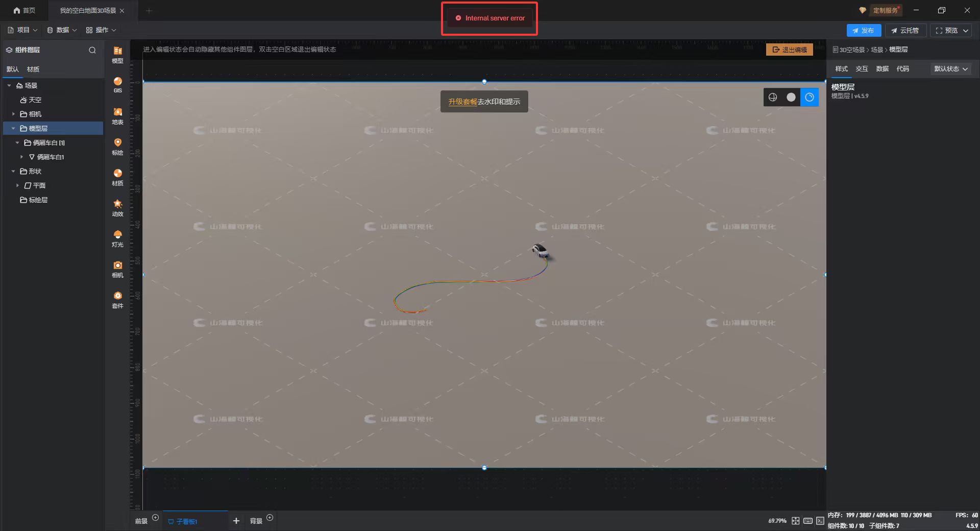Search layers with the magnifier icon
980x531 pixels.
[92, 50]
